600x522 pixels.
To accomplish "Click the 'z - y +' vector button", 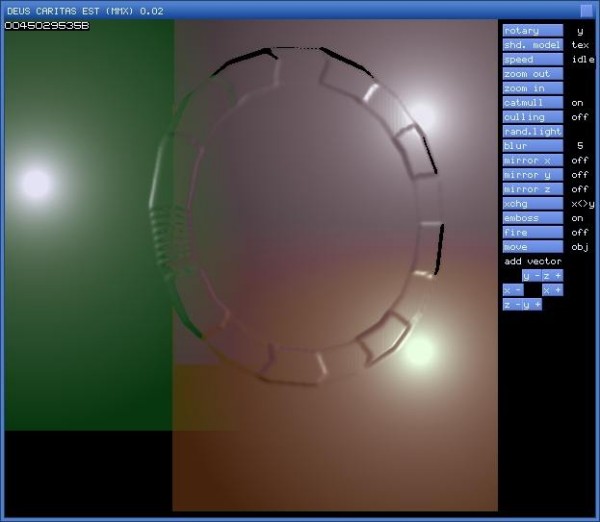I will pyautogui.click(x=522, y=304).
